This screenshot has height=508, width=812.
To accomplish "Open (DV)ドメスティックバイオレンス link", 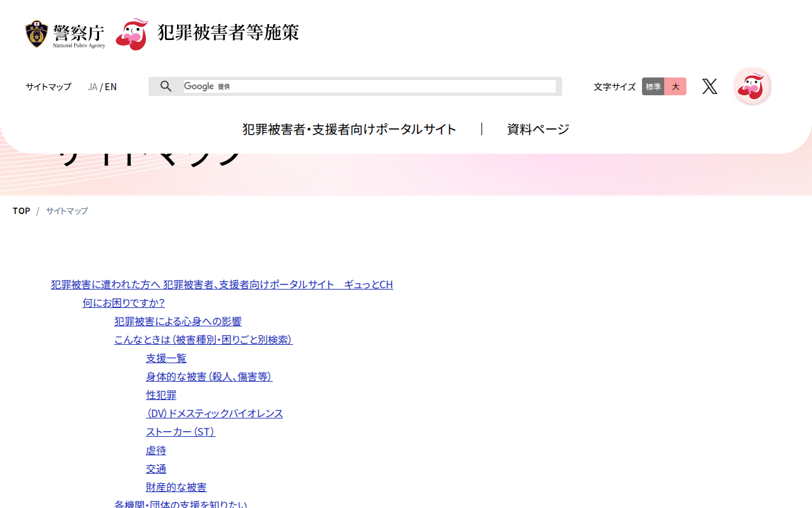I will 214,413.
